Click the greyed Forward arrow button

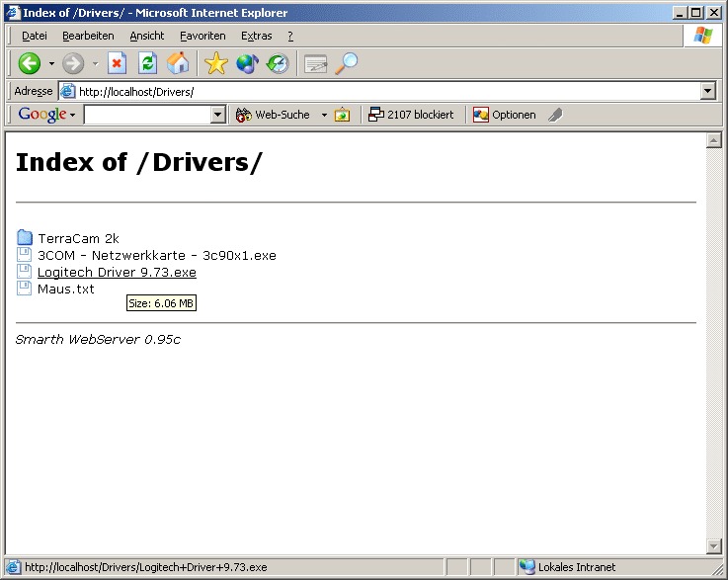(x=73, y=63)
